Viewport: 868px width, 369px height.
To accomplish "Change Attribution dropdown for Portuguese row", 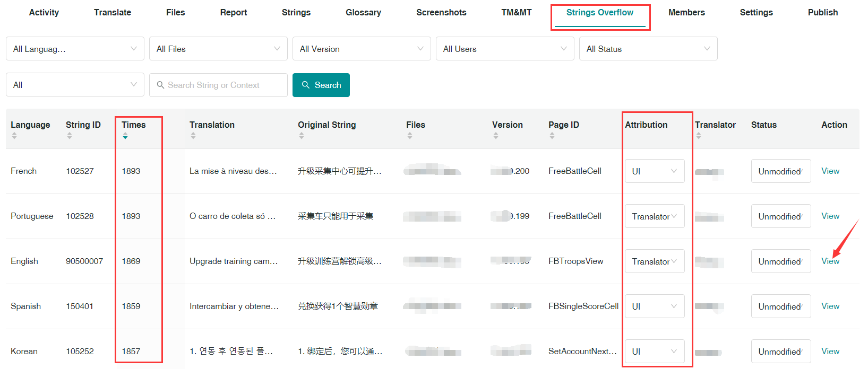I will tap(655, 216).
